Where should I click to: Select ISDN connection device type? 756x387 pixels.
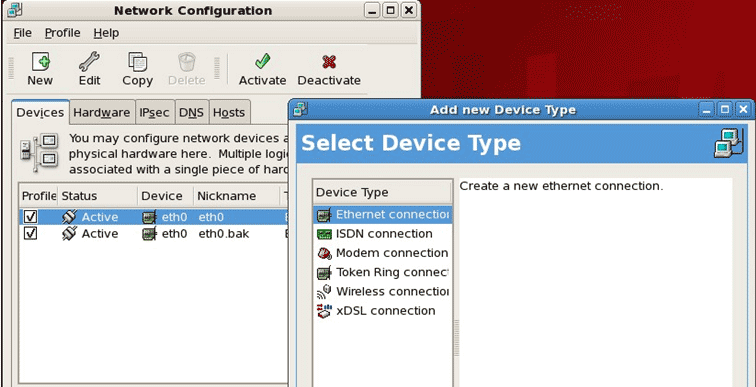(383, 234)
